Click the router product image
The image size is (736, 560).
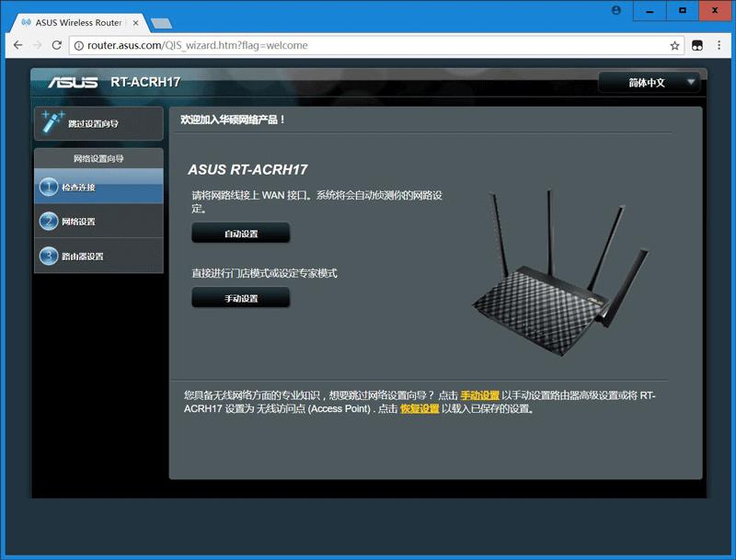pos(560,272)
